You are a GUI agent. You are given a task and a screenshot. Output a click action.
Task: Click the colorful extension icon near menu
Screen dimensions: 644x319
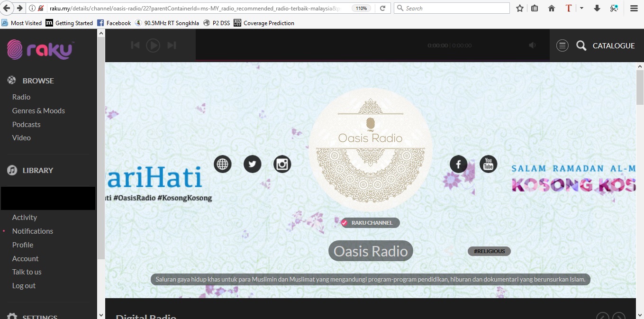[x=614, y=8]
